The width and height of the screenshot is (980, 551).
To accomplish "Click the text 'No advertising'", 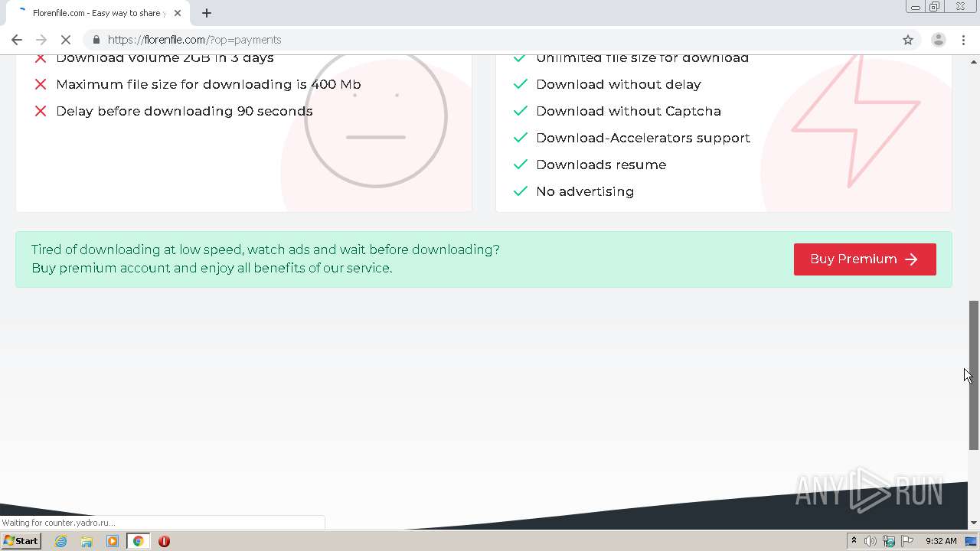I will click(x=585, y=191).
